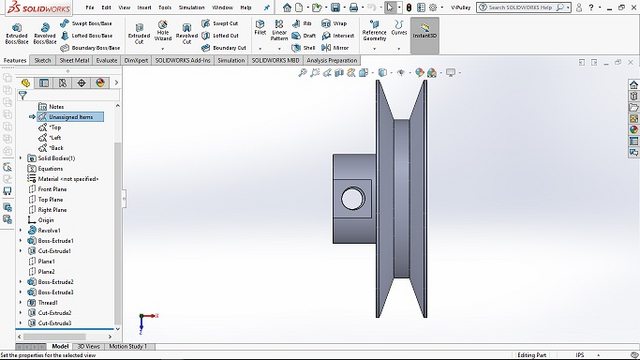Open FeatureManager design tree tab

[x=25, y=83]
